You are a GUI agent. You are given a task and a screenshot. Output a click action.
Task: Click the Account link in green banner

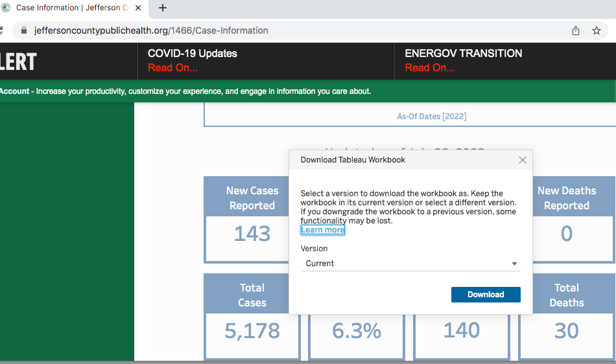[14, 91]
